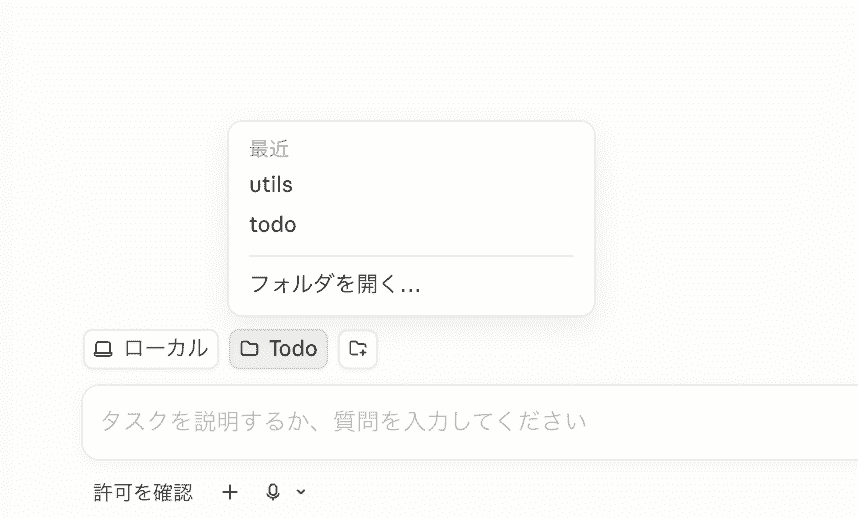858x518 pixels.
Task: Click the divider line above フォルダを開く
Action: point(411,255)
